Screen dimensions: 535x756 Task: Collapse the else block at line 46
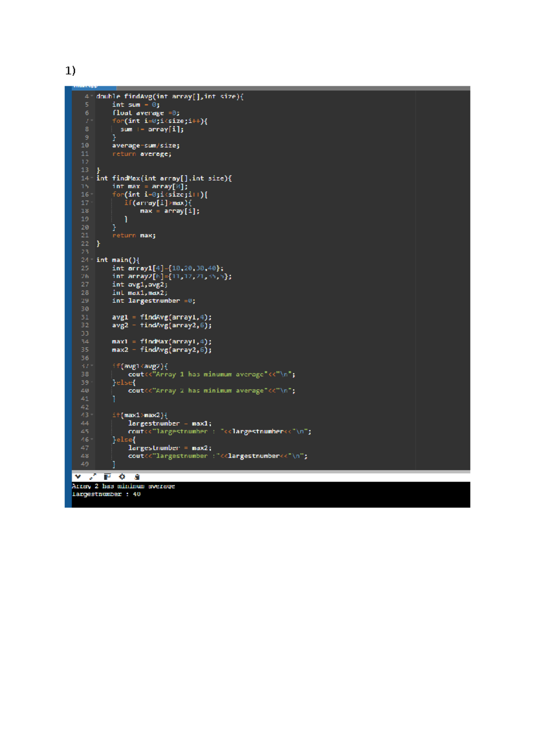(x=92, y=440)
